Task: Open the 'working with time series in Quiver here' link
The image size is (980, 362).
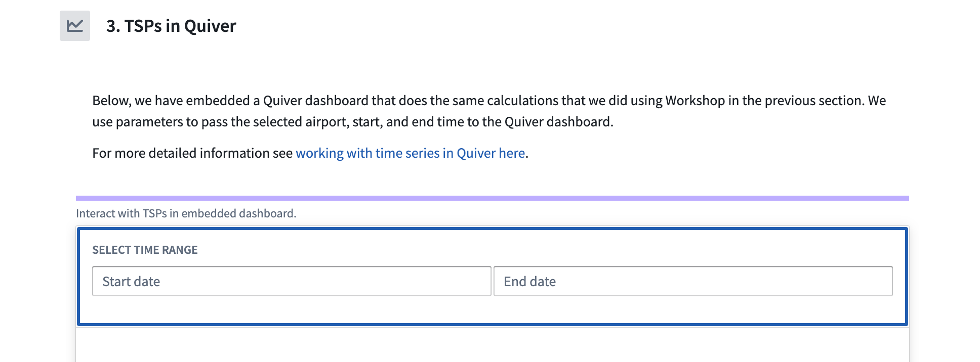Action: point(410,153)
